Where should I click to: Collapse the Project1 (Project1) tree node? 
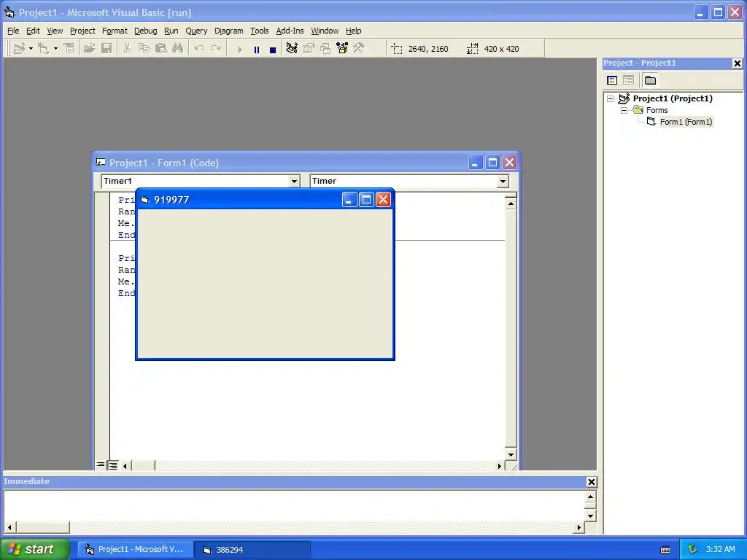(611, 98)
